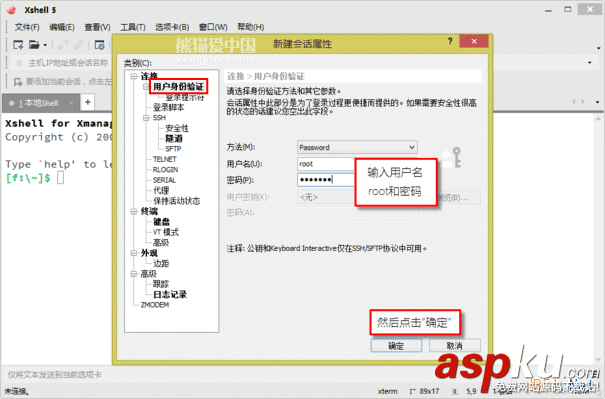This screenshot has height=399, width=605.
Task: Collapse the SSH tree node
Action: (146, 118)
